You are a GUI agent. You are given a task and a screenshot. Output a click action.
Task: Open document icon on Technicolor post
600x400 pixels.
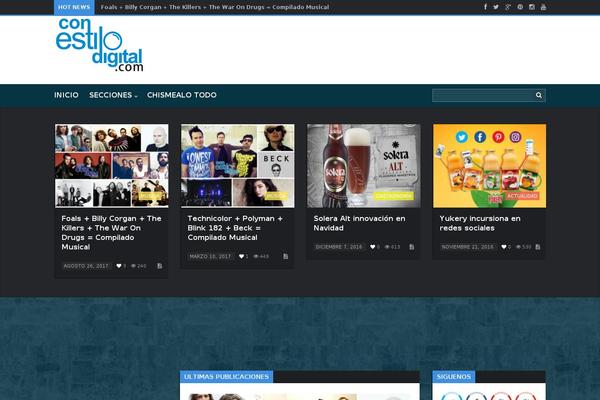pyautogui.click(x=285, y=256)
